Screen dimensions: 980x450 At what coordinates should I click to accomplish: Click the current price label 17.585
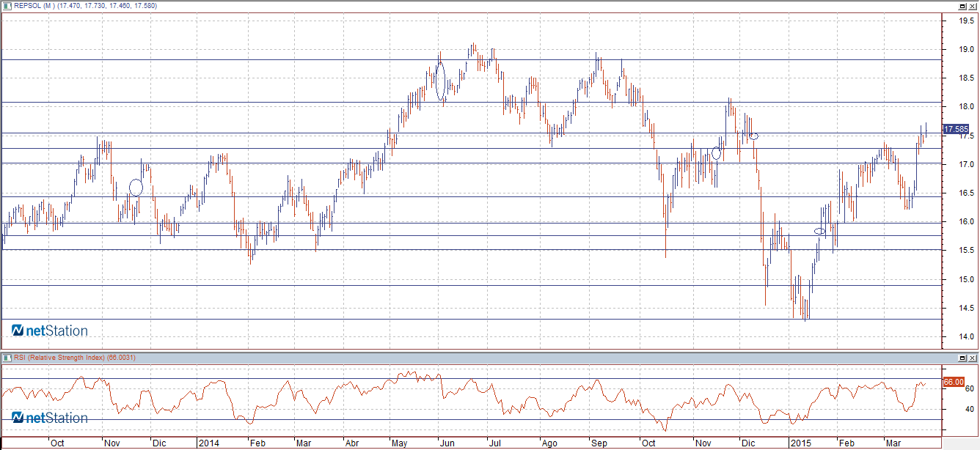pos(956,129)
